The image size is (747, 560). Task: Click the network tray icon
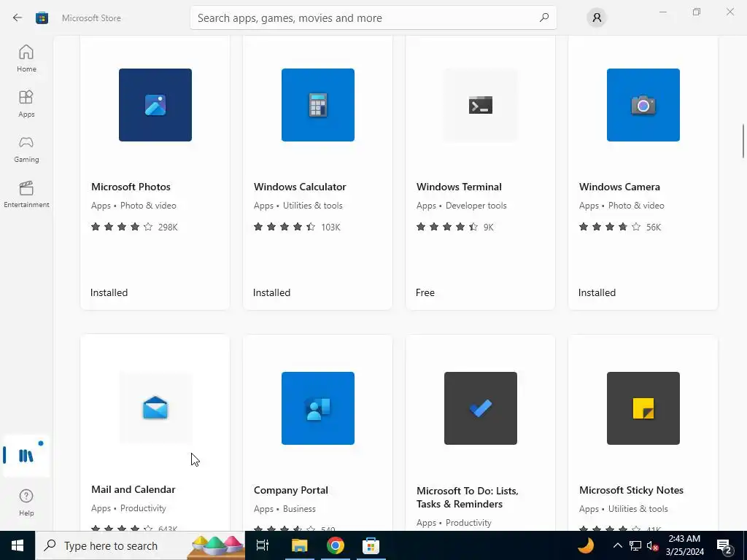[635, 545]
